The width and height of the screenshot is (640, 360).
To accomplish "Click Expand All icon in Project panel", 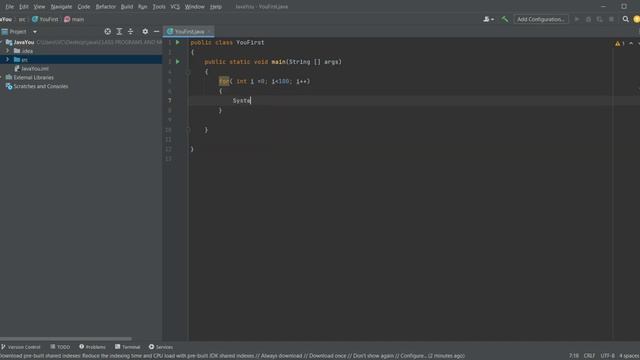I will [119, 31].
